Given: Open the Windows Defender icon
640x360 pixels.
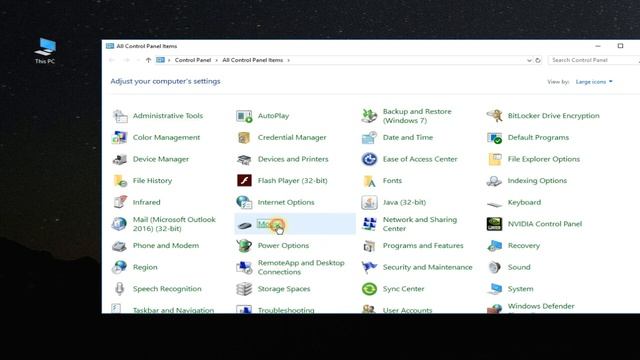Looking at the screenshot, I should click(494, 309).
